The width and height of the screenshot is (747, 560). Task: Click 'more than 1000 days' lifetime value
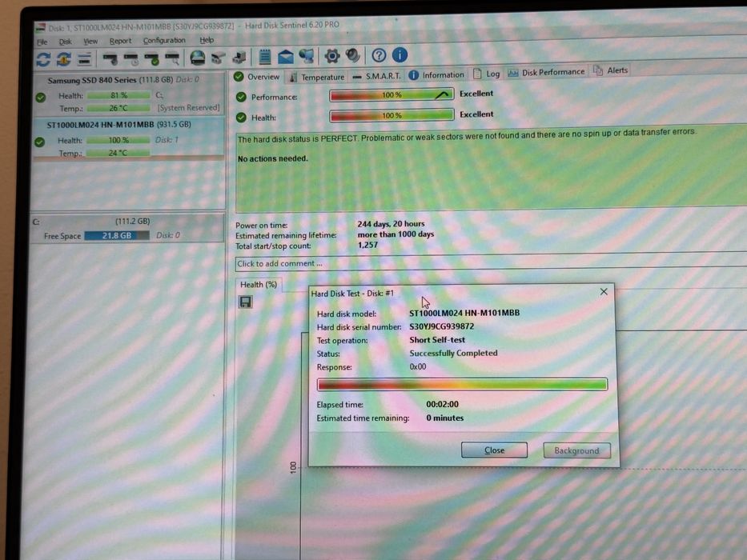(x=396, y=234)
